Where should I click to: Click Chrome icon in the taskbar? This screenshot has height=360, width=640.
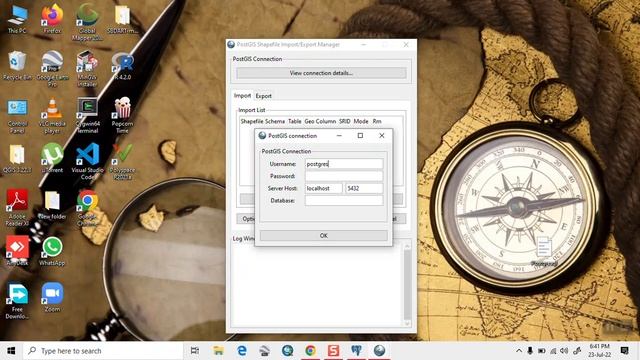click(311, 351)
